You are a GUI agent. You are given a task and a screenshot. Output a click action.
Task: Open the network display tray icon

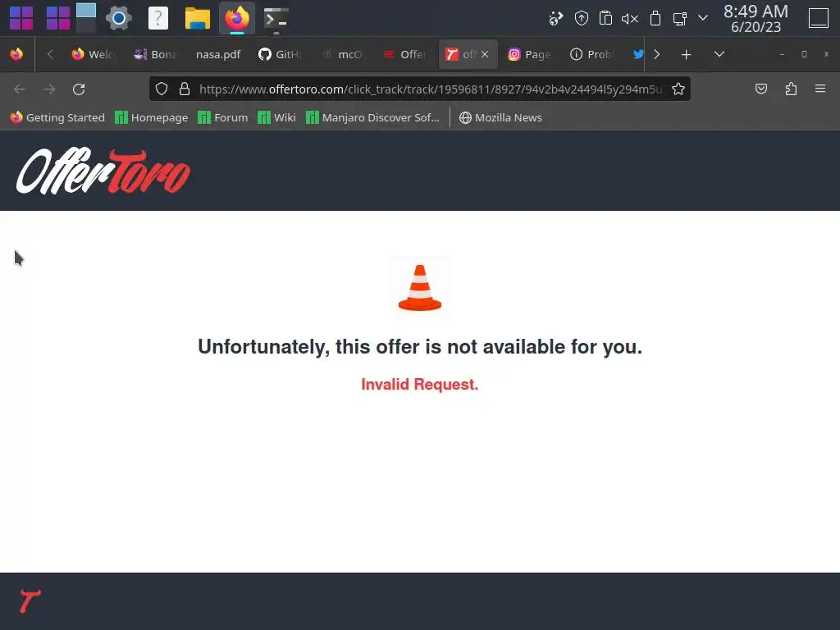(680, 19)
